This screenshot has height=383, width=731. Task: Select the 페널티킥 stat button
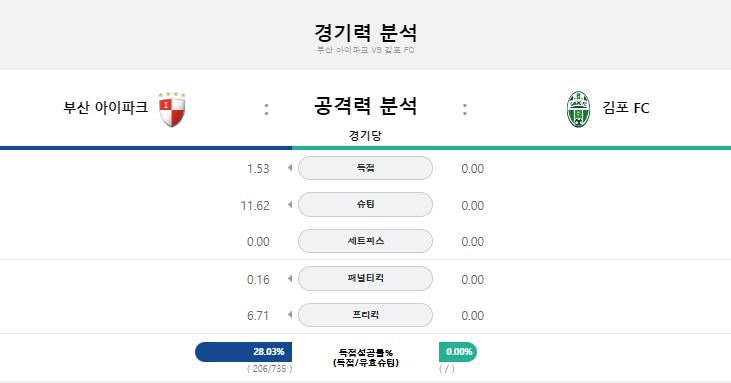point(366,278)
